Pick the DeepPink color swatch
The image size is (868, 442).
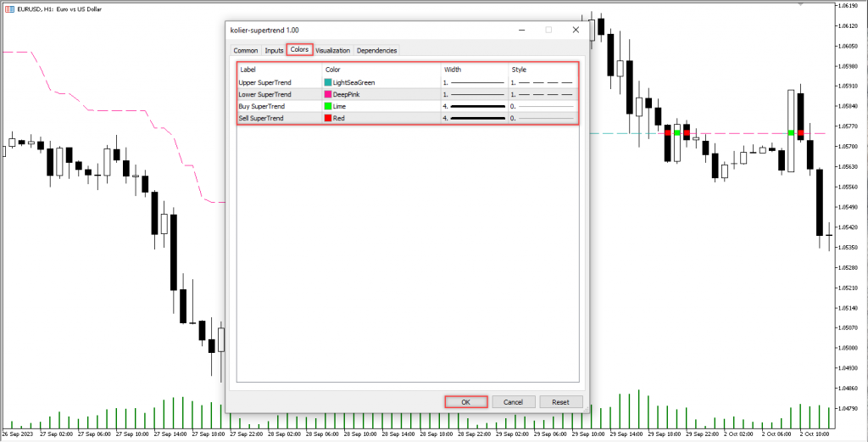coord(328,94)
